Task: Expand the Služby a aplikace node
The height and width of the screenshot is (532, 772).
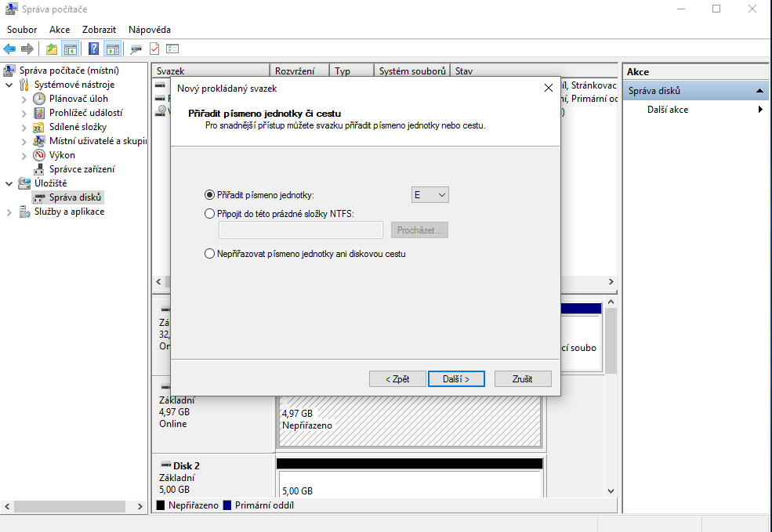Action: [9, 212]
